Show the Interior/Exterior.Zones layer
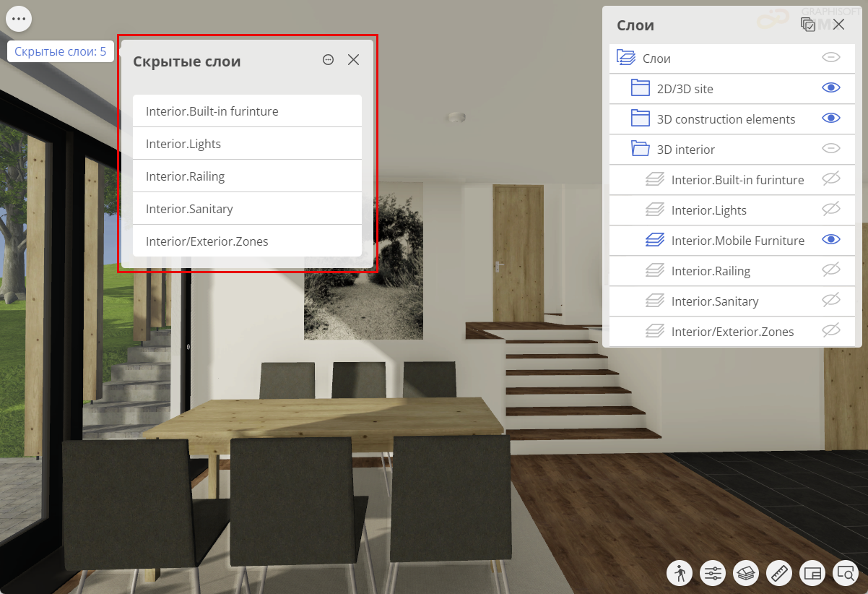Screen dimensions: 868x594 (x=831, y=330)
